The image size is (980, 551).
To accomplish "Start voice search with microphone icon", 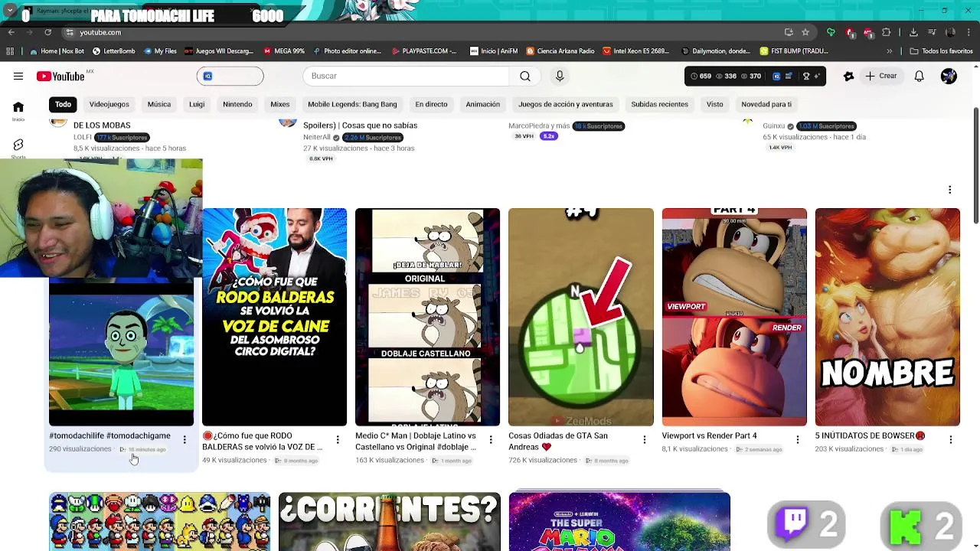I will point(560,76).
